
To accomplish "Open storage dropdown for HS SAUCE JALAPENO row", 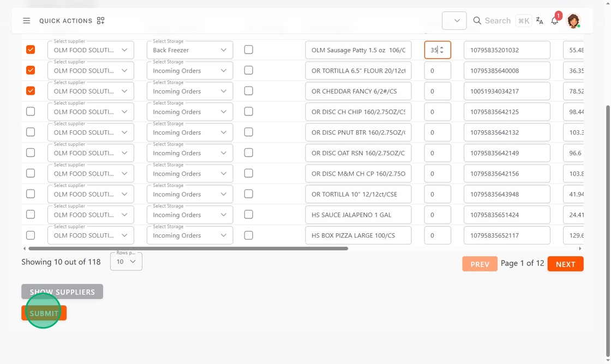I will (x=190, y=215).
